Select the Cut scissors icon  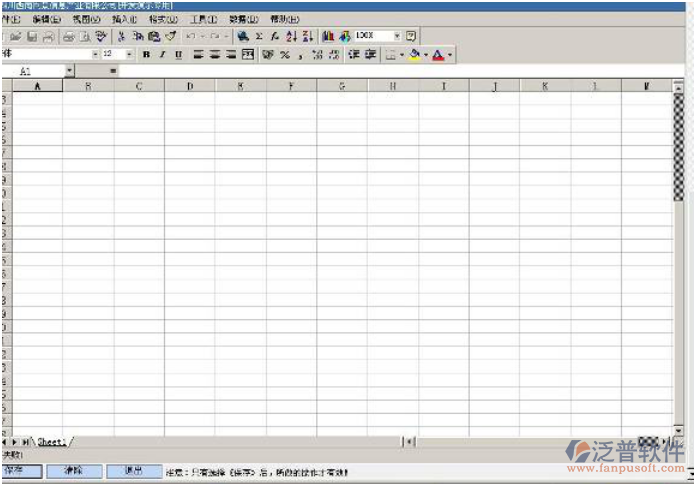click(122, 37)
